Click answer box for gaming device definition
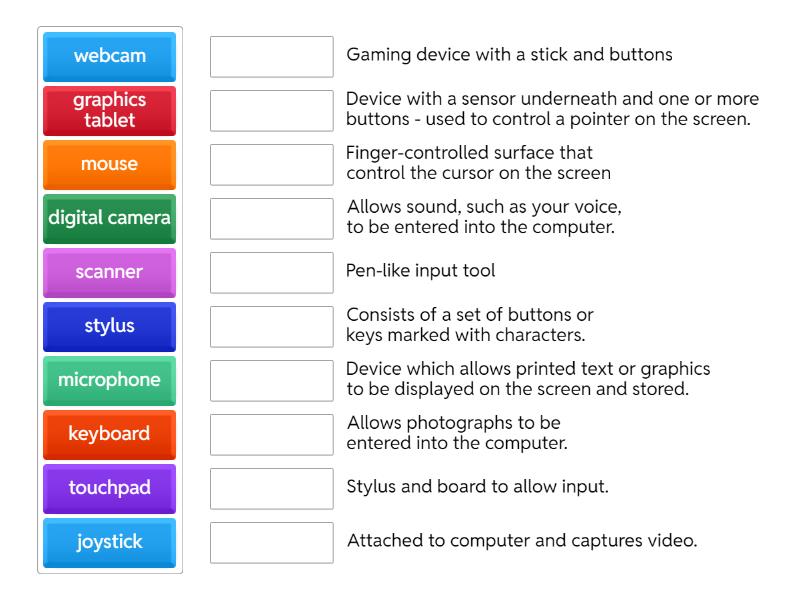800x600 pixels. click(272, 57)
